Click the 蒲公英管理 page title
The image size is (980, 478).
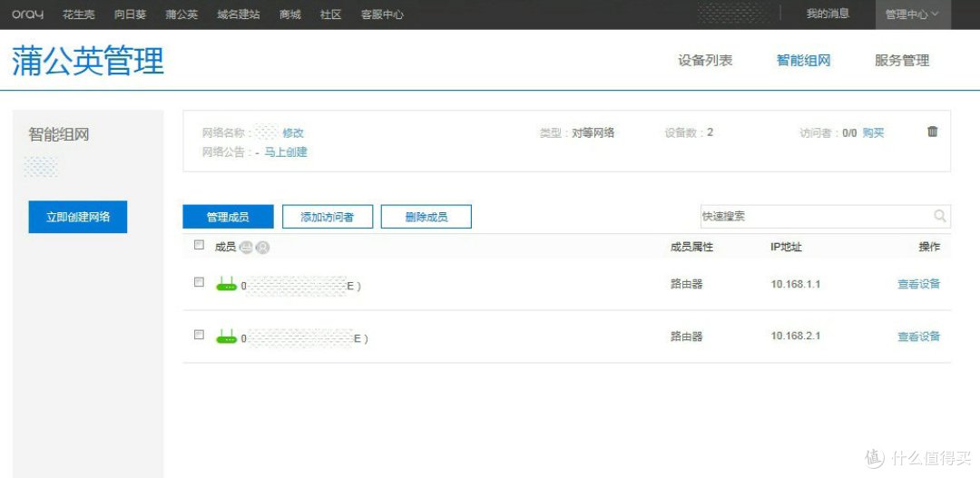point(88,61)
